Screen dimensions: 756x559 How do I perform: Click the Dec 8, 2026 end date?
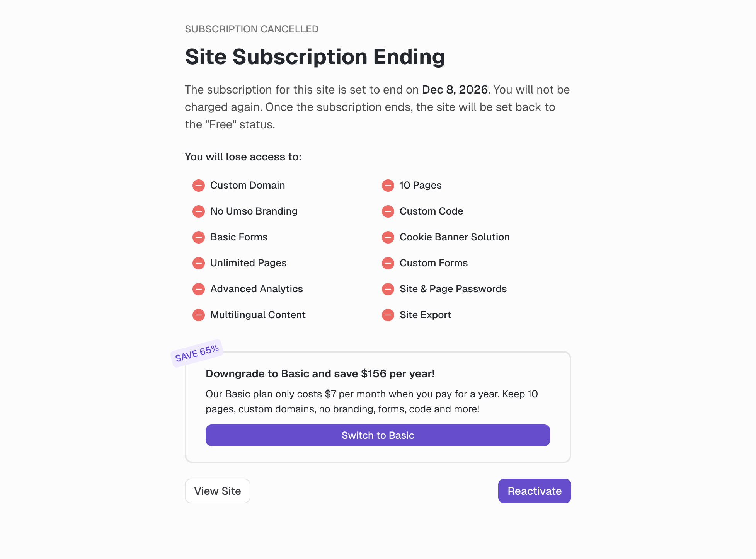(x=455, y=90)
